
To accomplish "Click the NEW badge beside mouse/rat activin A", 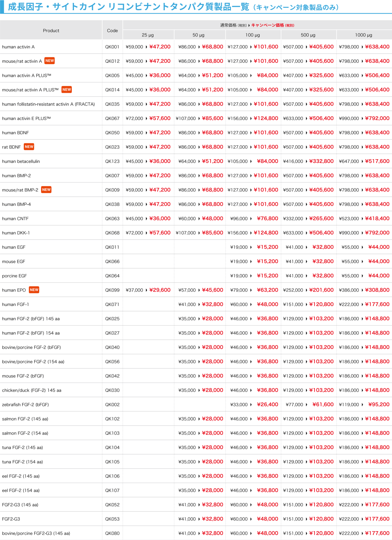I will [49, 61].
